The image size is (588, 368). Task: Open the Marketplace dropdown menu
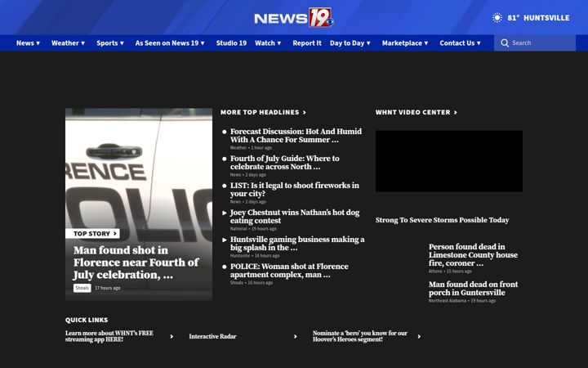405,43
